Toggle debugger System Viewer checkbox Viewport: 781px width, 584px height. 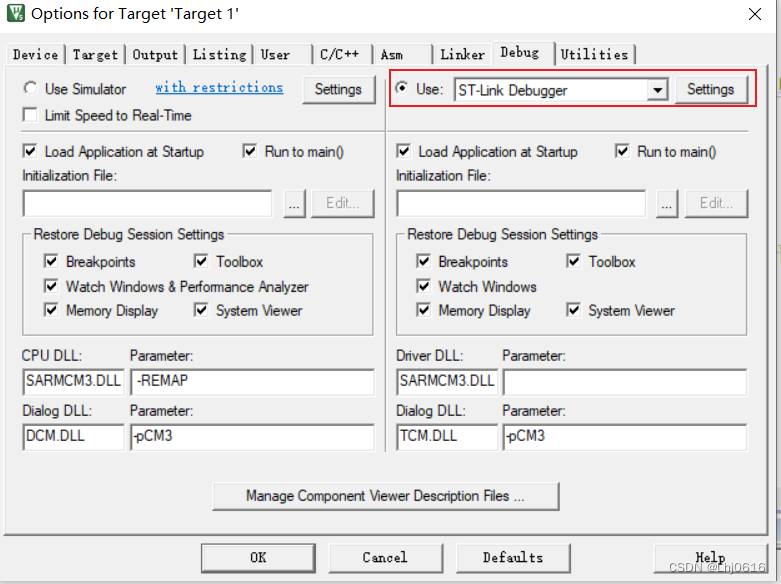click(x=574, y=310)
